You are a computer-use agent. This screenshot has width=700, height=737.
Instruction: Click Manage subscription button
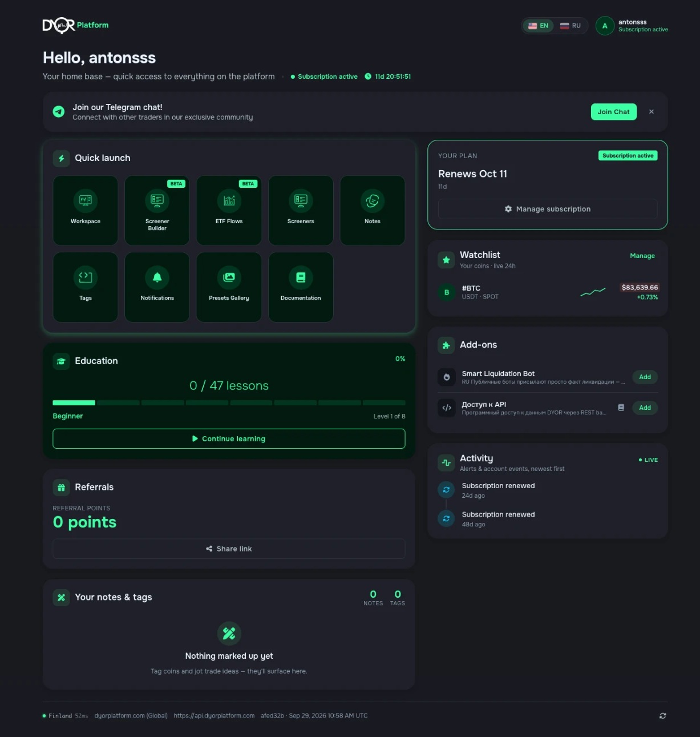[548, 209]
